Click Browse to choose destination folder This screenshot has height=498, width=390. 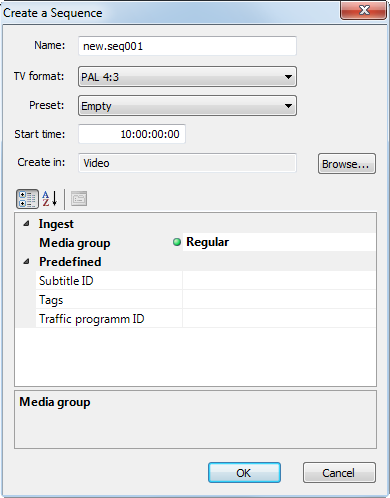click(x=347, y=164)
